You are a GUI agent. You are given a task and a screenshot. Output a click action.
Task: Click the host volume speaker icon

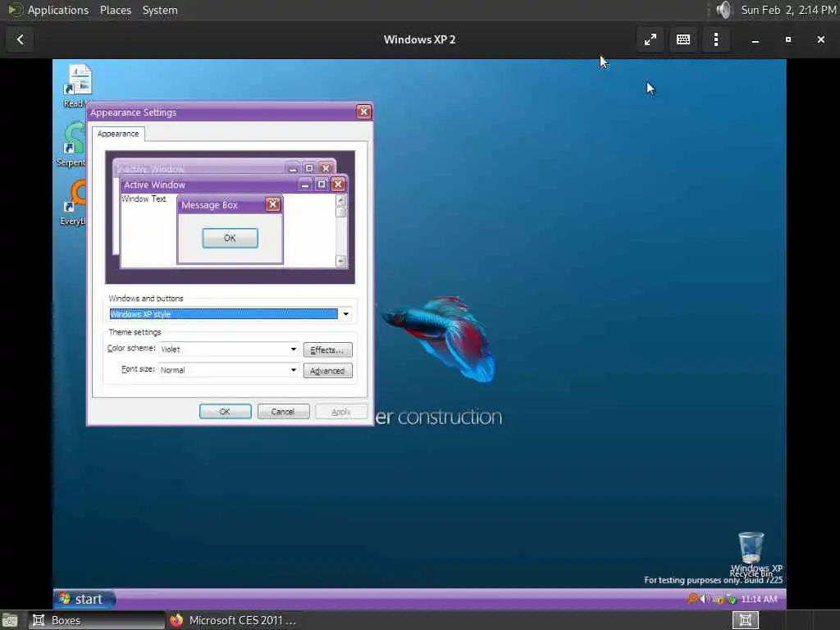click(x=724, y=10)
